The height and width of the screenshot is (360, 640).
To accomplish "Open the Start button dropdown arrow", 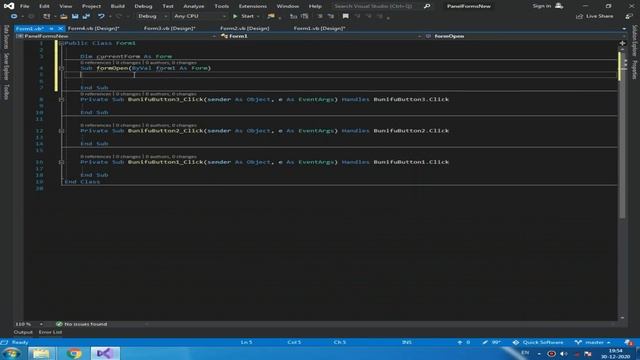I will 258,16.
